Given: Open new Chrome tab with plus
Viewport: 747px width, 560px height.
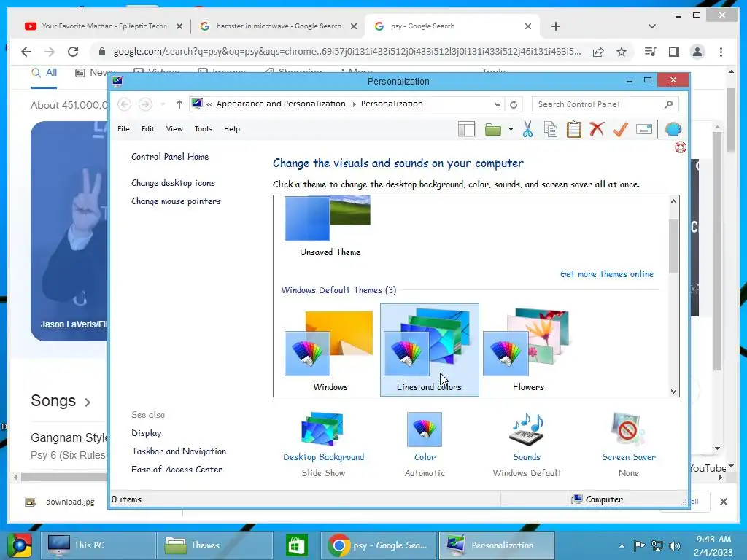Looking at the screenshot, I should point(555,26).
